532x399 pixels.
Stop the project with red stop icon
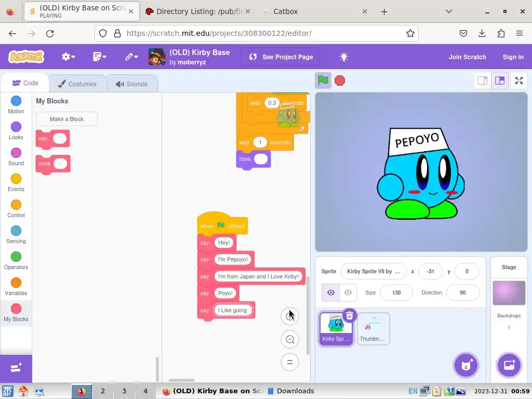[x=340, y=81]
